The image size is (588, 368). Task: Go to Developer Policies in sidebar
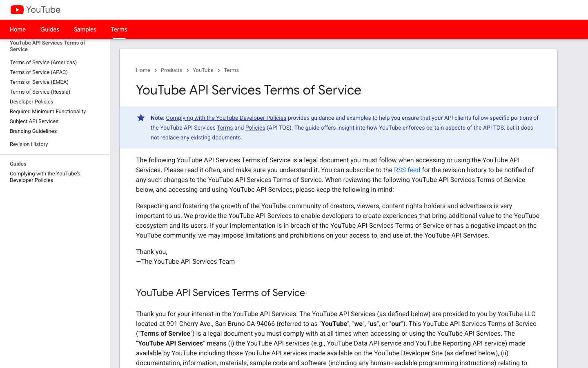(31, 101)
